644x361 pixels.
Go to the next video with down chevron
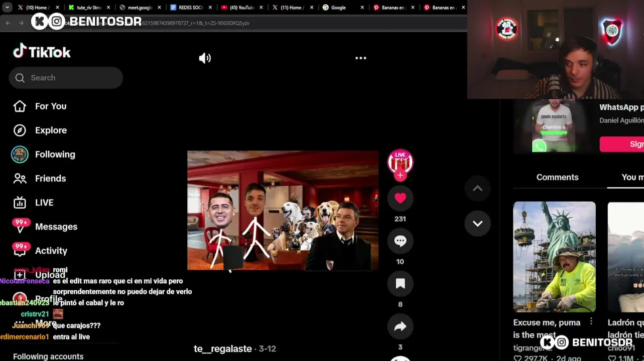click(477, 224)
